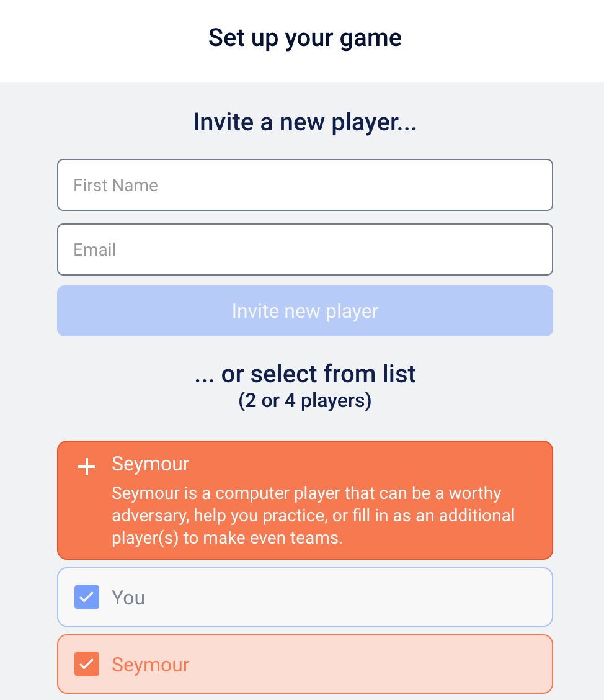Click the orange "Seymour" label in the checked row

pyautogui.click(x=150, y=665)
